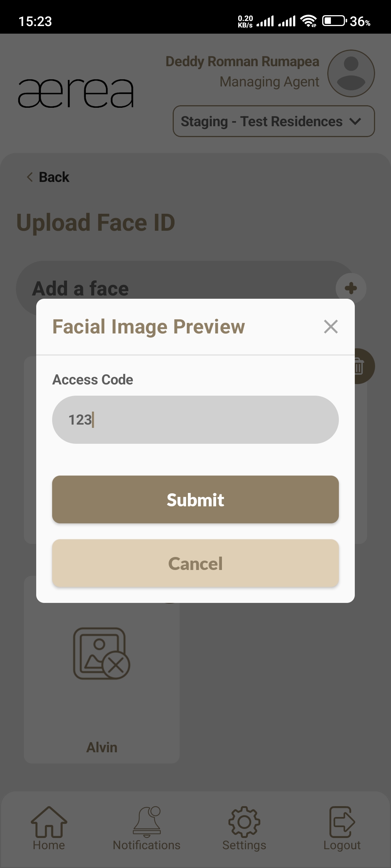Tap the user profile avatar icon
This screenshot has width=391, height=868.
coord(351,73)
